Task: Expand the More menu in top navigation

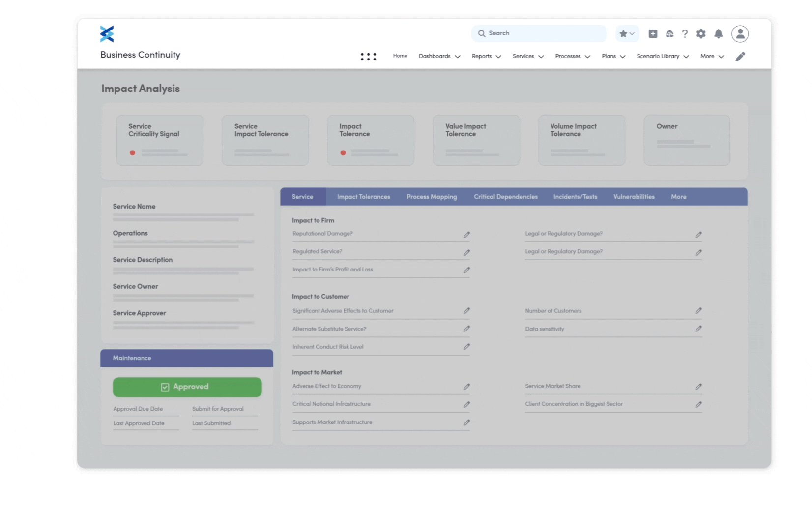Action: click(x=712, y=56)
